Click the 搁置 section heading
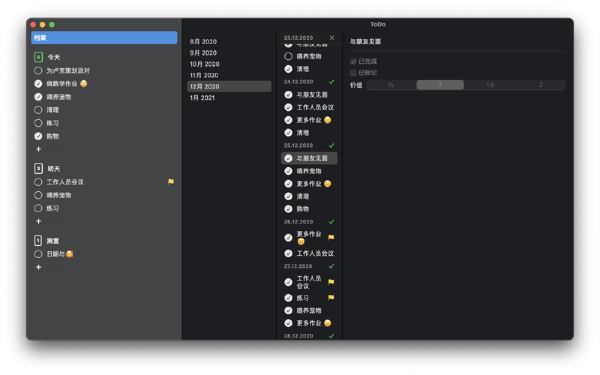Viewport: 600px width, 375px height. pos(53,241)
